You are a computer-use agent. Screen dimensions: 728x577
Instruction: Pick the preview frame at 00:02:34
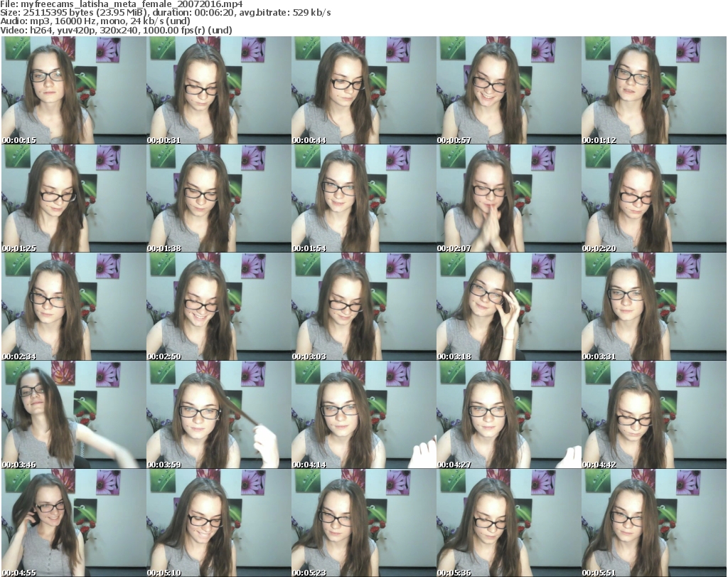coord(74,307)
